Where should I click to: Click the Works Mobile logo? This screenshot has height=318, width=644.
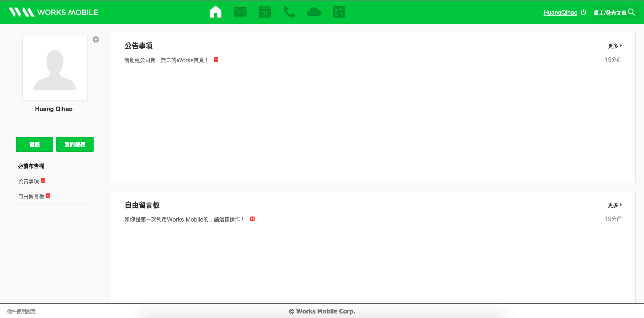tap(53, 12)
